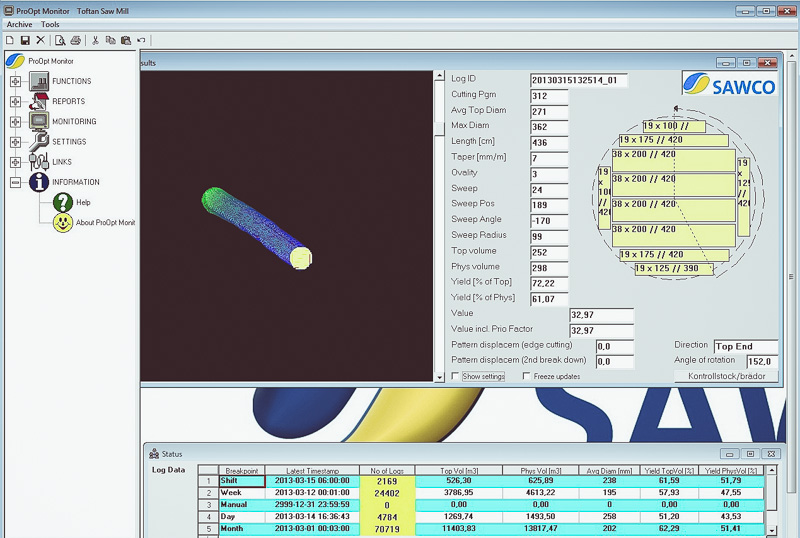The height and width of the screenshot is (538, 800).
Task: Enable the Show settings checkbox
Action: click(456, 376)
